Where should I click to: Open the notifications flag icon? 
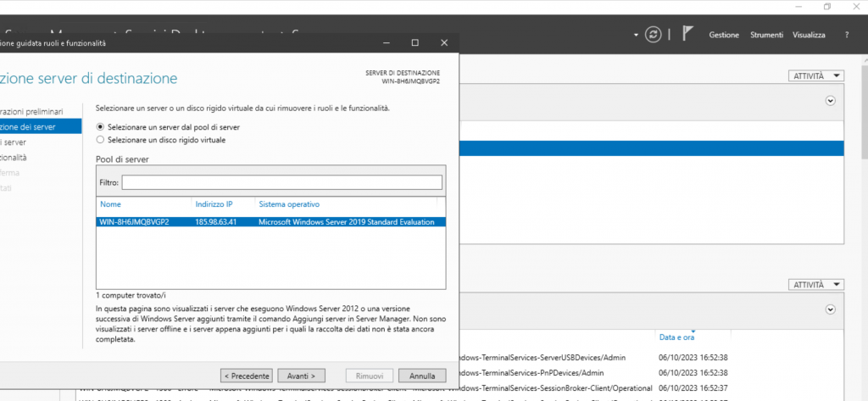point(688,35)
